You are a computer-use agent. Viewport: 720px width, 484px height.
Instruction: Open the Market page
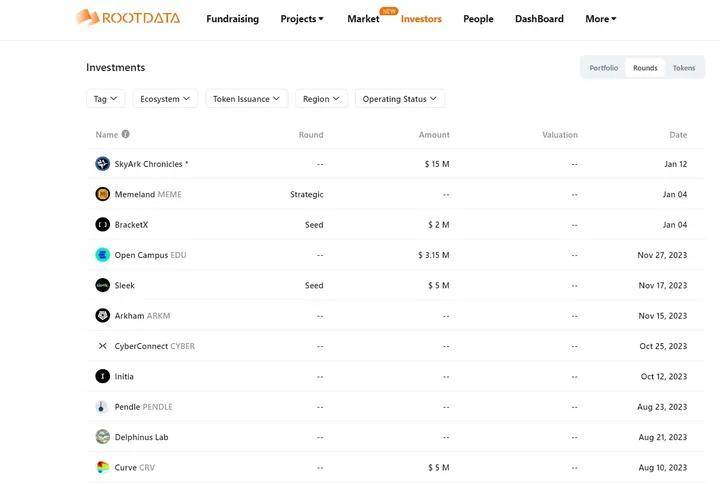click(363, 19)
